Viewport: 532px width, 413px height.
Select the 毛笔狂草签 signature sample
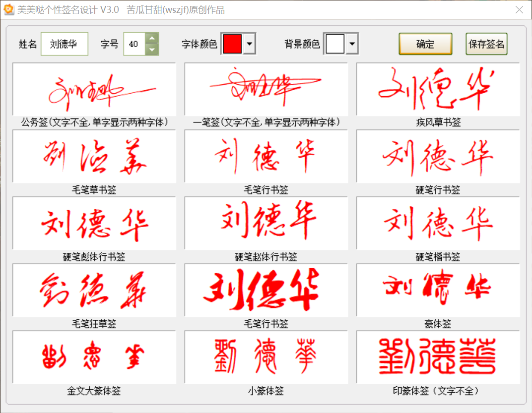(93, 290)
